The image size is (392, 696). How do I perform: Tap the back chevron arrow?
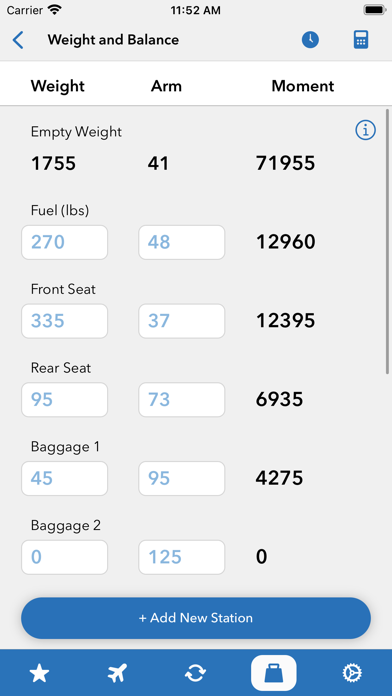[x=18, y=40]
